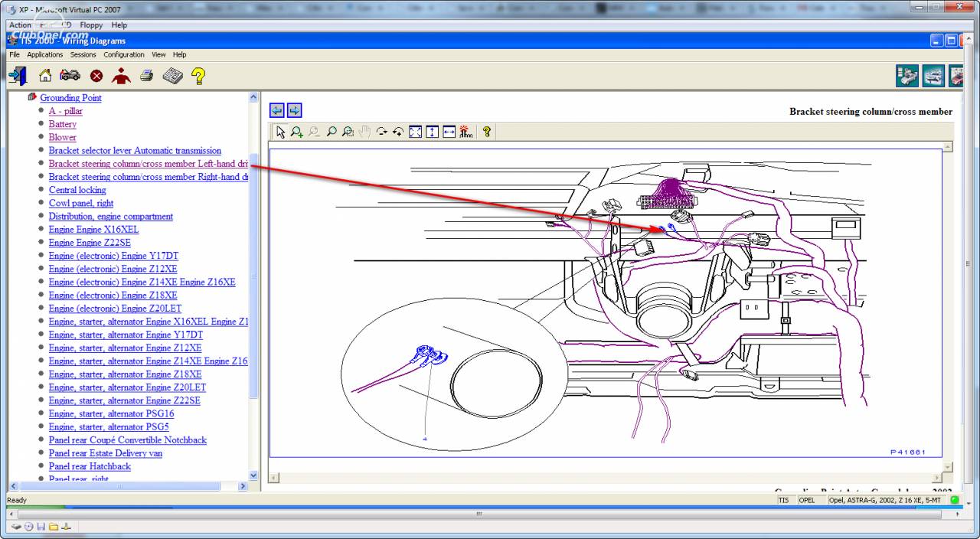Viewport: 980px width, 539px height.
Task: Open Panel rear Coupé Convertible Notchback link
Action: (128, 440)
